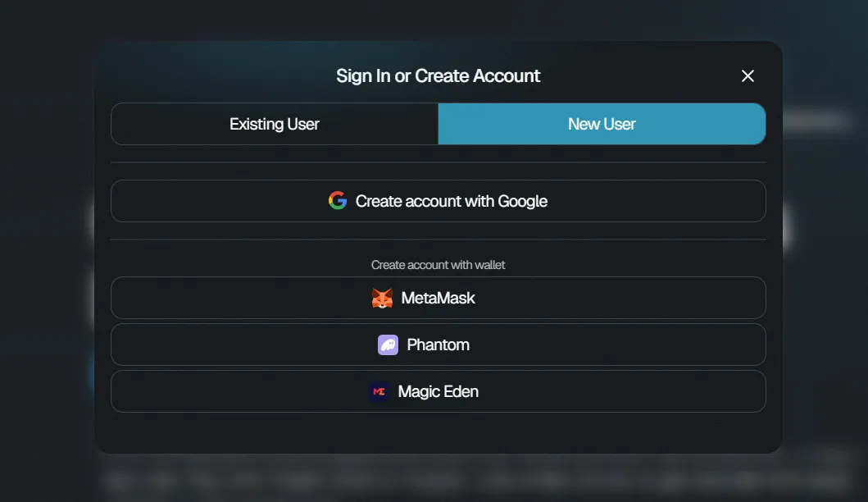Image resolution: width=868 pixels, height=502 pixels.
Task: Choose Phantom wallet option
Action: click(439, 345)
